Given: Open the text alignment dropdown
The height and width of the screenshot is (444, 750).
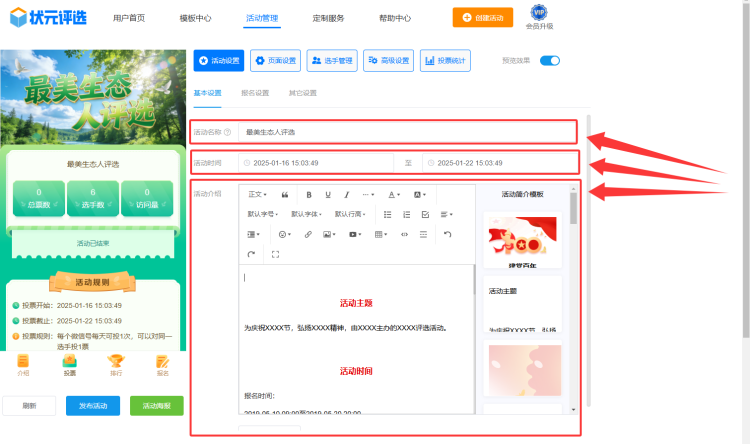Looking at the screenshot, I should 446,214.
